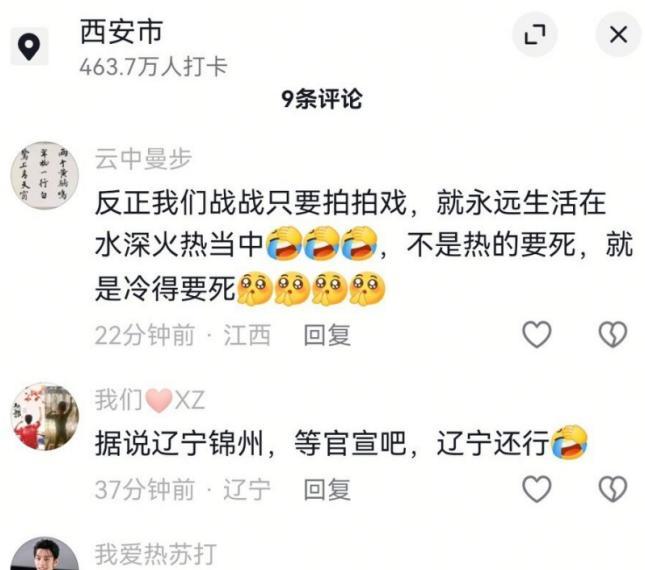
Task: Like the 辽宁锦州 comment with heart
Action: tap(536, 489)
